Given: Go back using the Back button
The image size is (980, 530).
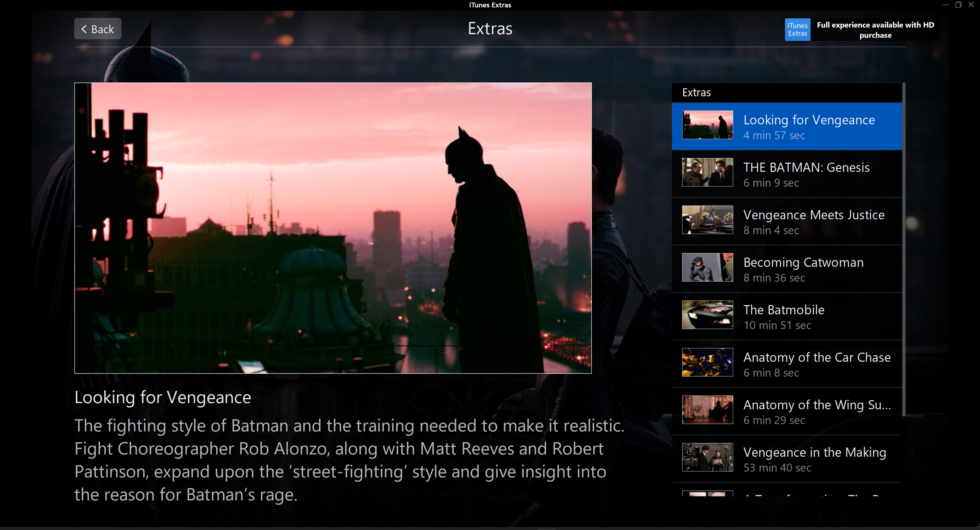Looking at the screenshot, I should pos(98,29).
